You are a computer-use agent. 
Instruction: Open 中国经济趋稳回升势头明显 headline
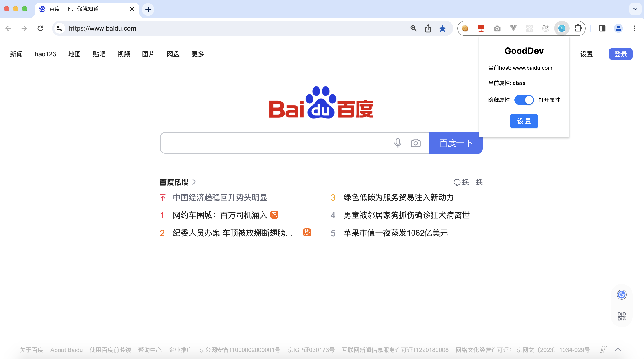(220, 197)
